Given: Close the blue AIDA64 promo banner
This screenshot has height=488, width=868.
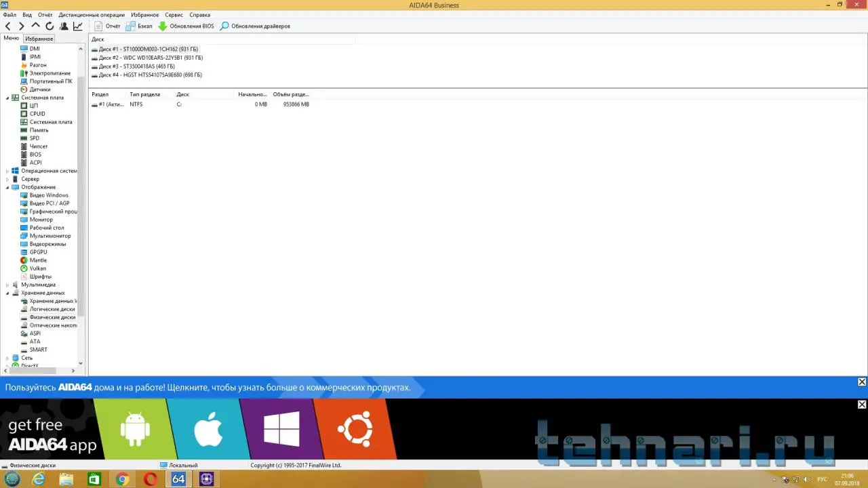Looking at the screenshot, I should coord(862,382).
